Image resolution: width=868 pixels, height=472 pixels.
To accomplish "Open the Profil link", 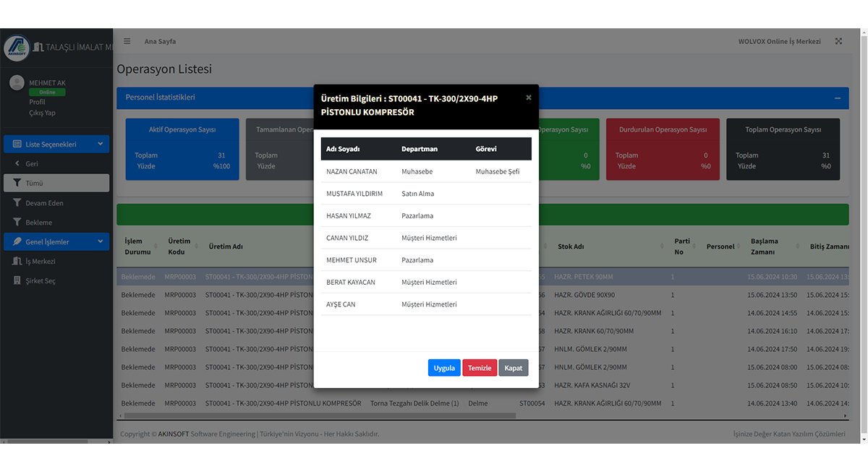I will click(x=37, y=102).
